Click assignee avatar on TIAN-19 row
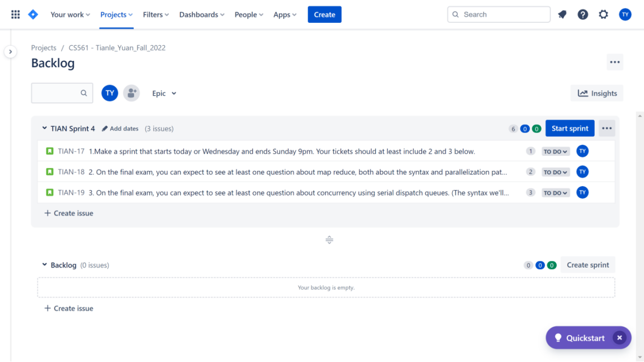This screenshot has width=644, height=362. tap(583, 192)
